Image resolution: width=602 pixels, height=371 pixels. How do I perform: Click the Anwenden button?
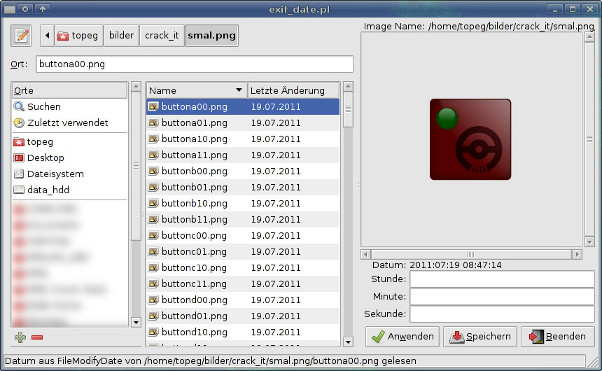click(402, 336)
